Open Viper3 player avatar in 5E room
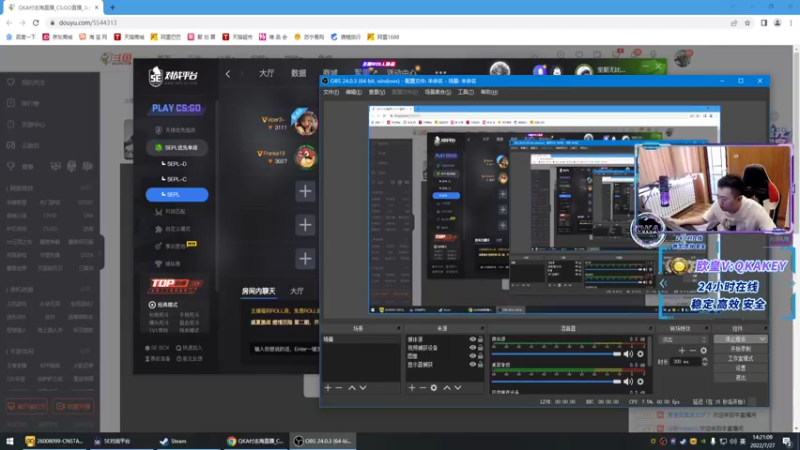Screen dimensions: 800x450 (x=305, y=122)
